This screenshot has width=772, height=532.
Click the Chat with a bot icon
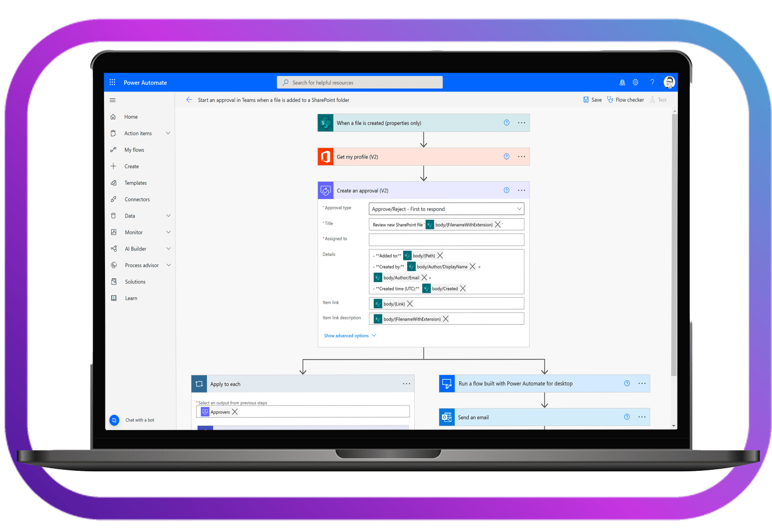[x=114, y=420]
